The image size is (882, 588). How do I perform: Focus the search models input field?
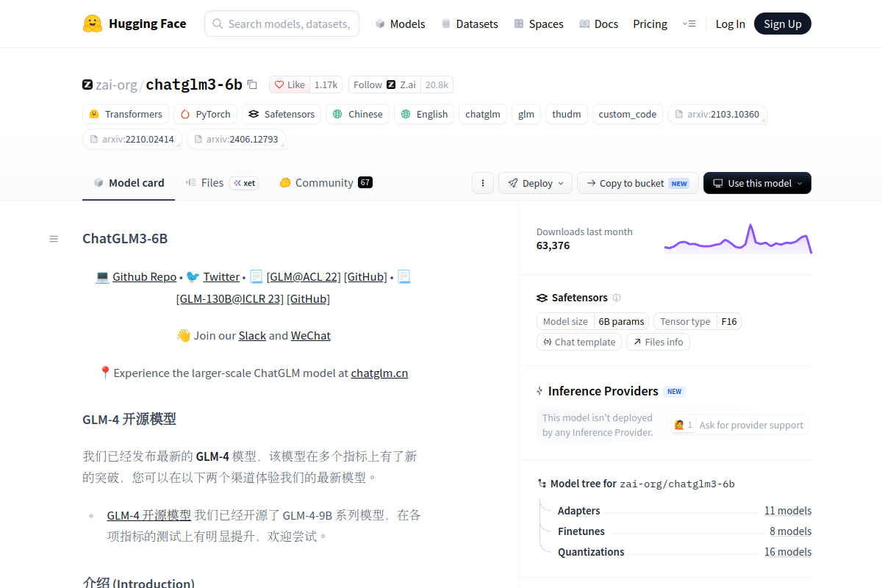pos(282,24)
